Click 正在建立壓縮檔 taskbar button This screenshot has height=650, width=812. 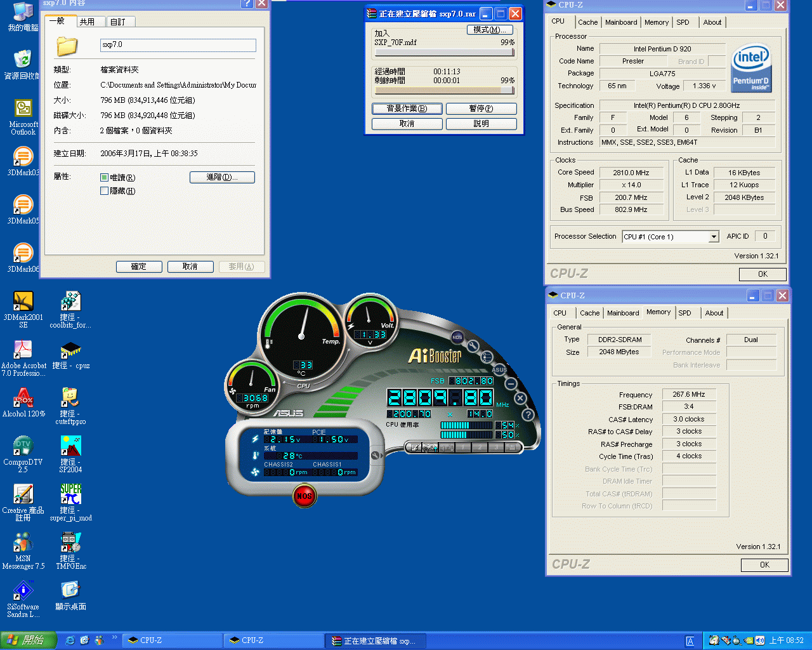click(x=374, y=641)
